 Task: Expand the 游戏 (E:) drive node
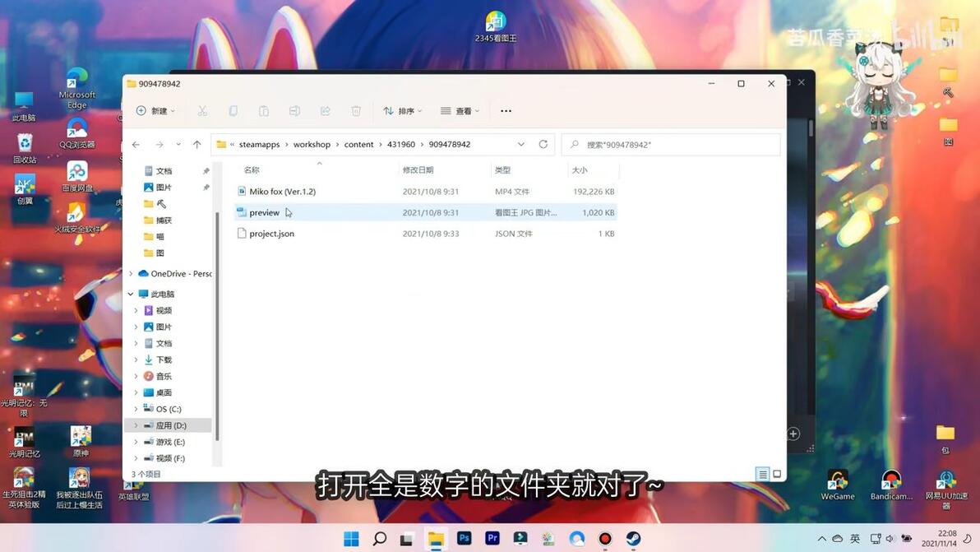click(136, 442)
